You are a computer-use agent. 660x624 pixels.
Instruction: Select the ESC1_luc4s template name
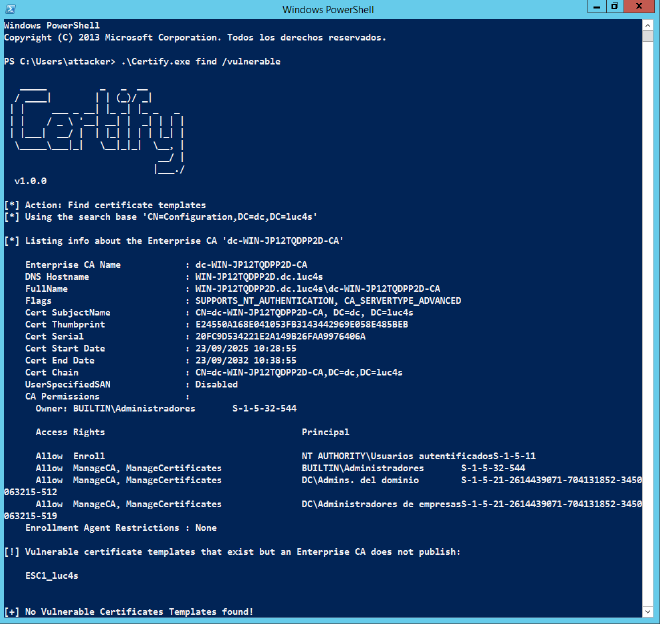pos(52,576)
